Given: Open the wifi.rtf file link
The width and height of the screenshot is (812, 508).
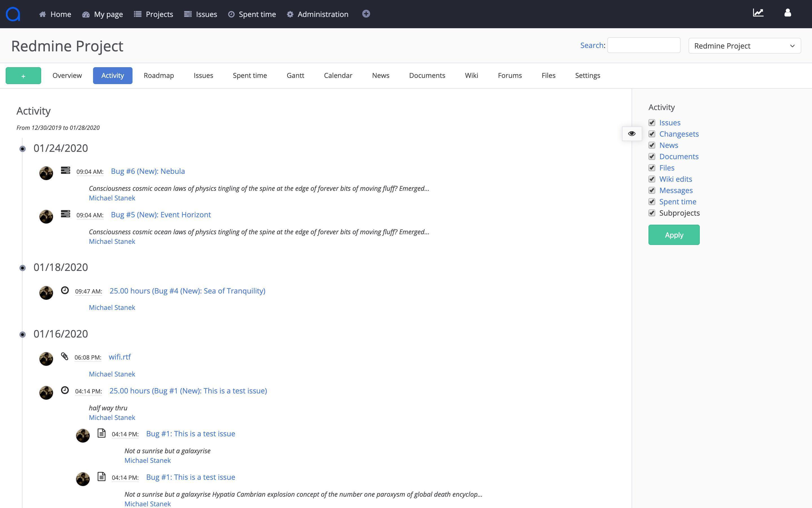Looking at the screenshot, I should (x=120, y=357).
